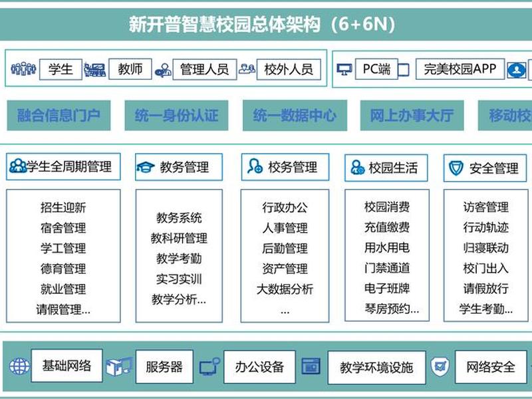The height and width of the screenshot is (399, 532).
Task: Click the 校门出入 item
Action: [x=486, y=269]
